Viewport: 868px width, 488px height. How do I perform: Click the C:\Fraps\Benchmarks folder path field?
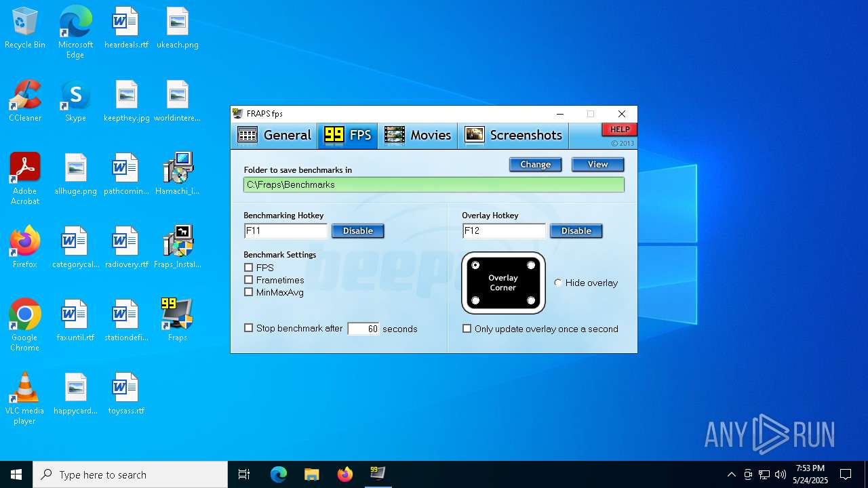coord(434,184)
